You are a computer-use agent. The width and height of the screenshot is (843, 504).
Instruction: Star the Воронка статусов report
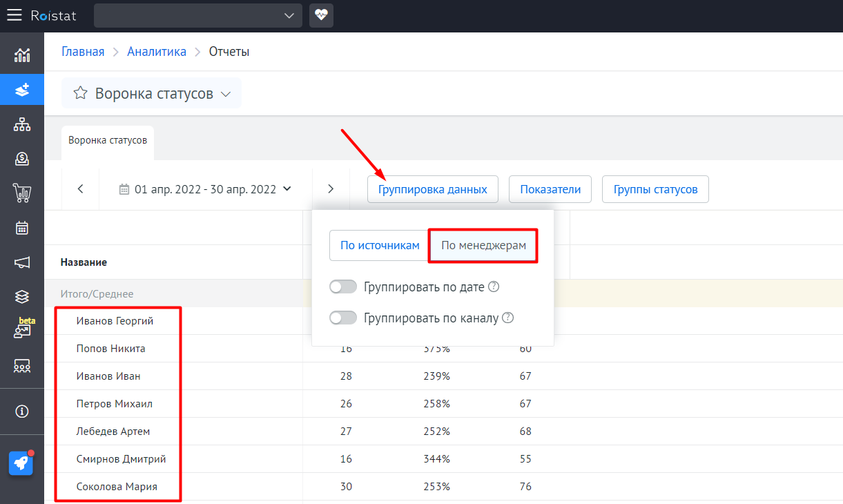tap(81, 93)
